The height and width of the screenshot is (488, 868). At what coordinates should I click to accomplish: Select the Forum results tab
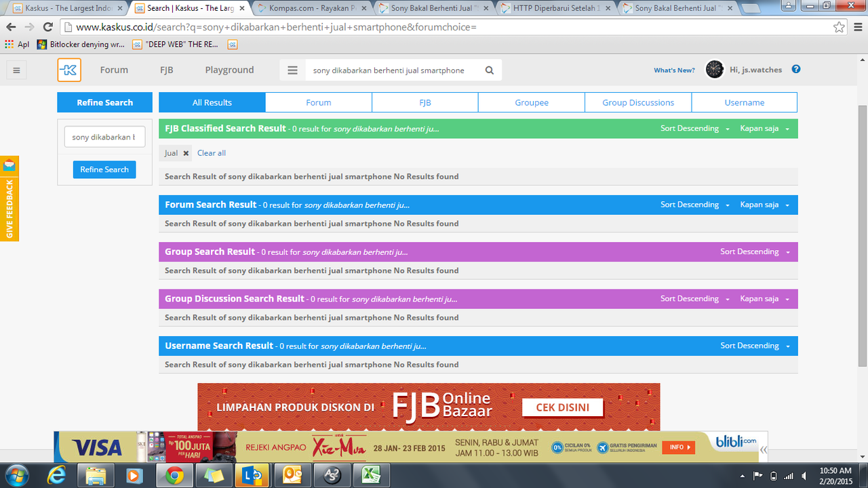319,102
